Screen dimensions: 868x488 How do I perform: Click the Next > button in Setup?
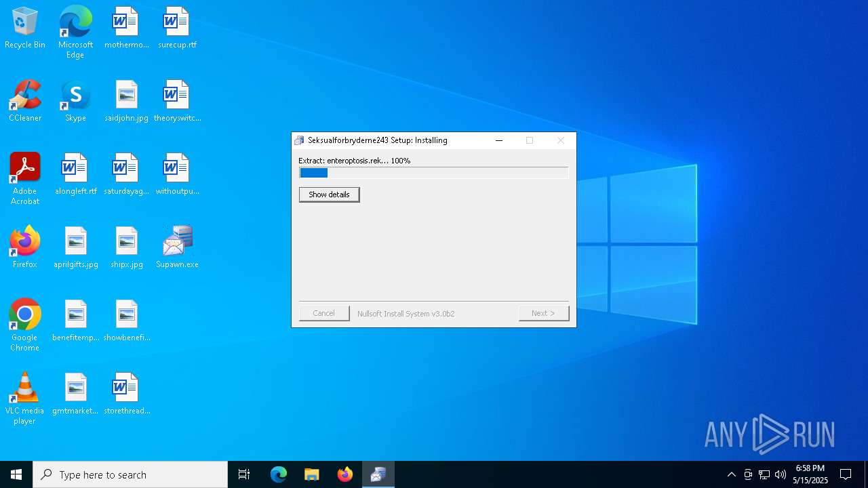pyautogui.click(x=544, y=313)
